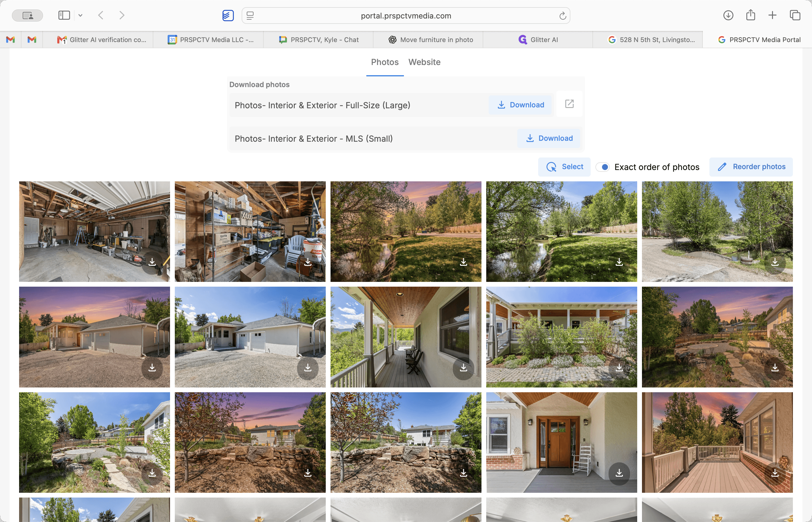Switch to the Glitter AI verification tab
This screenshot has height=522, width=812.
click(x=98, y=40)
